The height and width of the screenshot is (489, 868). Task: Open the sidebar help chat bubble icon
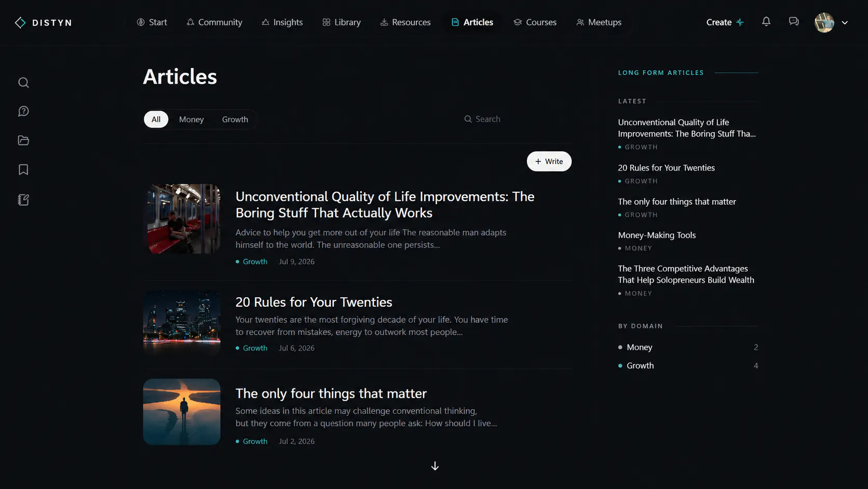pyautogui.click(x=23, y=111)
